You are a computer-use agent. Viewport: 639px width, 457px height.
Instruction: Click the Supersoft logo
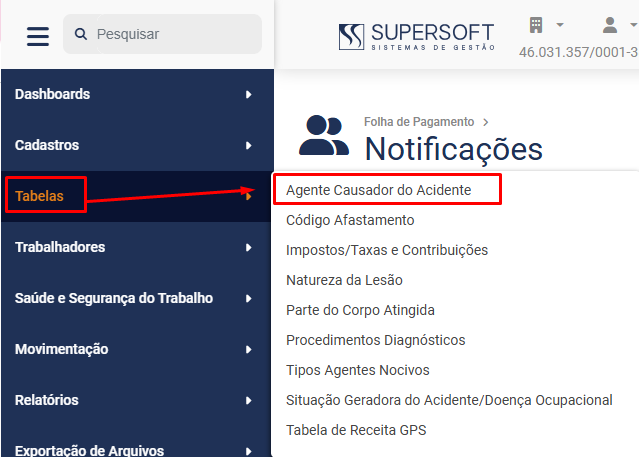pos(416,36)
